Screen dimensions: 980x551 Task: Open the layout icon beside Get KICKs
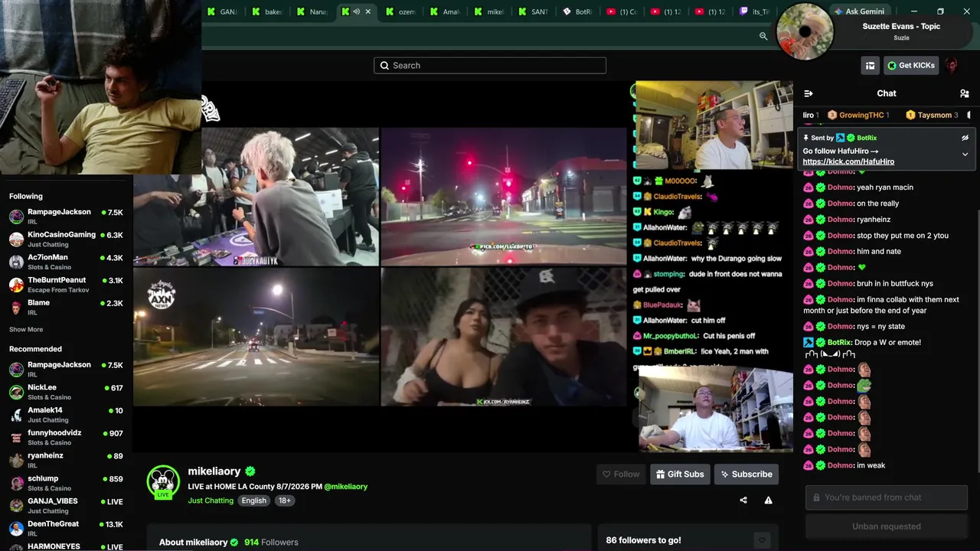point(870,66)
